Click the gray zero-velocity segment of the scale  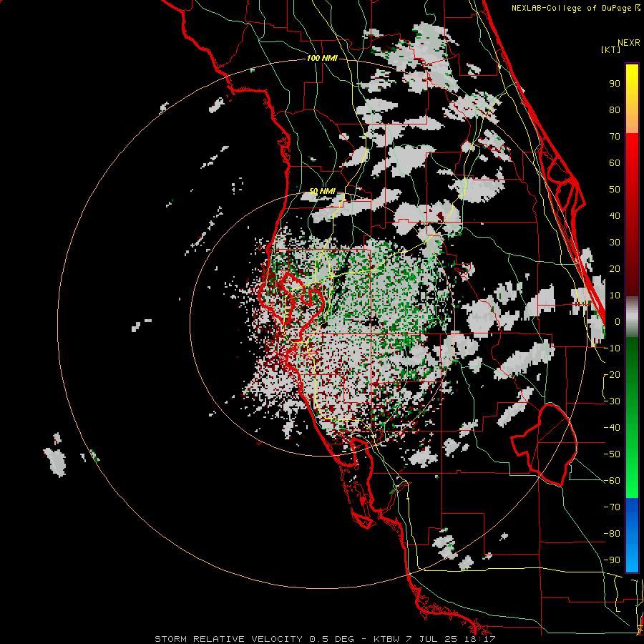coord(632,317)
